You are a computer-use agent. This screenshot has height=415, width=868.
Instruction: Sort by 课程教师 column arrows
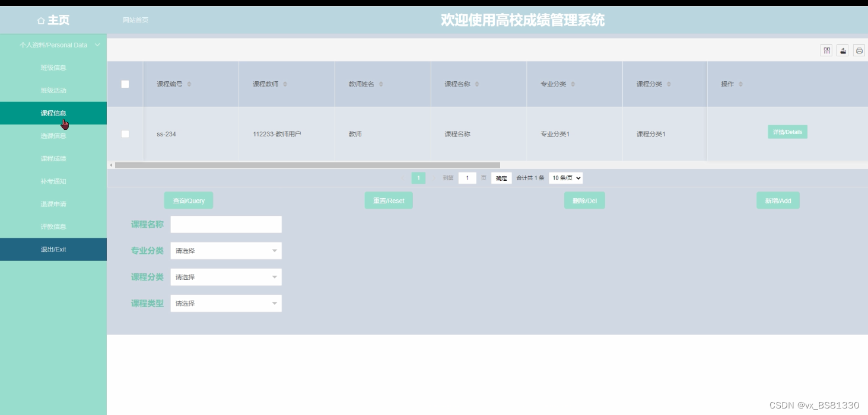[x=285, y=84]
